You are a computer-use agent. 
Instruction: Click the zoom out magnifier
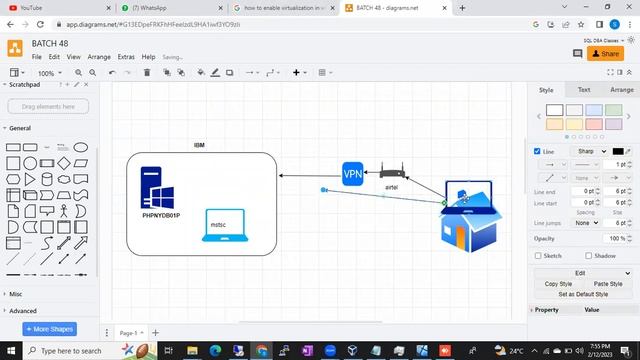pyautogui.click(x=93, y=73)
